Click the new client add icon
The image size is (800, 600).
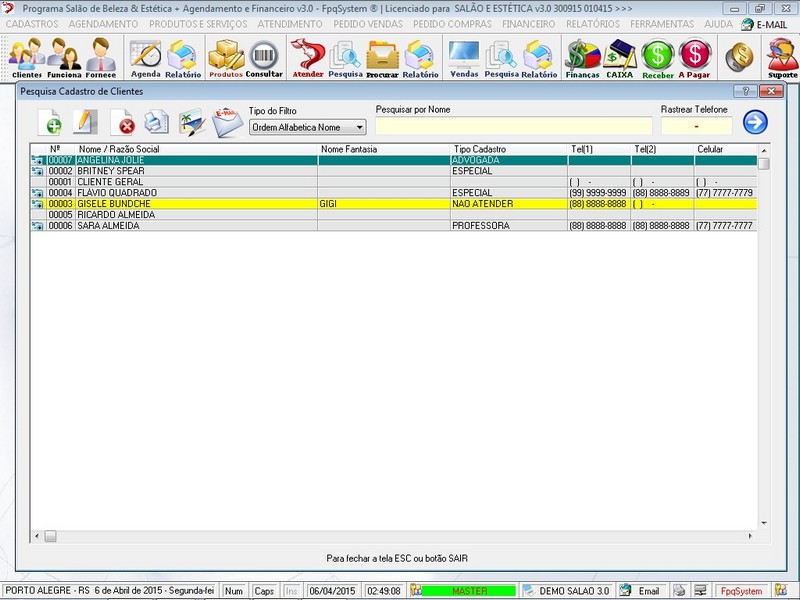[x=50, y=123]
